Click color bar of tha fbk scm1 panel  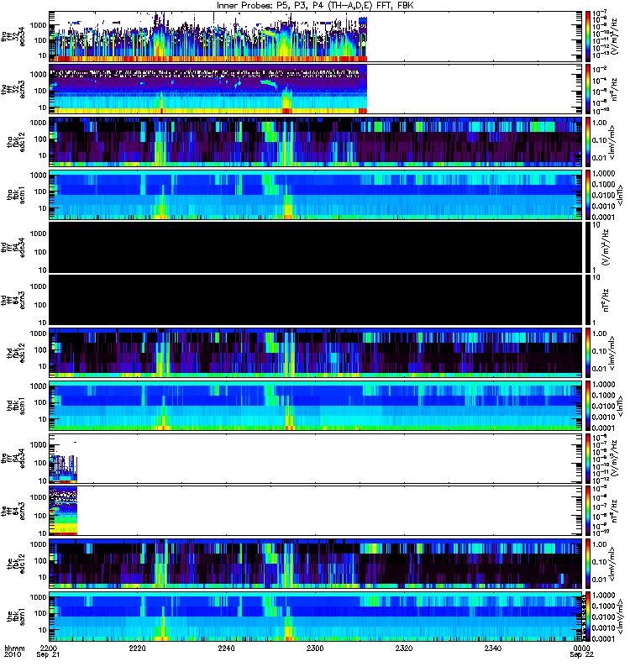pyautogui.click(x=588, y=195)
